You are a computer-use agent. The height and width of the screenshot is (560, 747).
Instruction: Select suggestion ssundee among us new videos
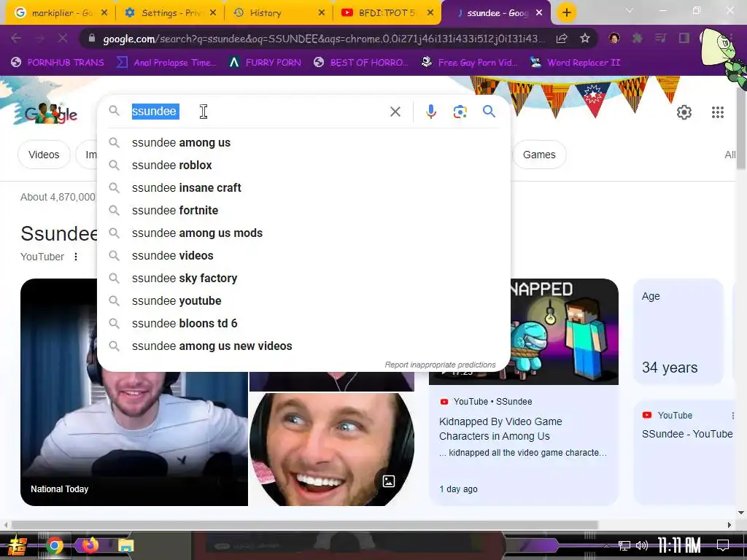[303, 346]
